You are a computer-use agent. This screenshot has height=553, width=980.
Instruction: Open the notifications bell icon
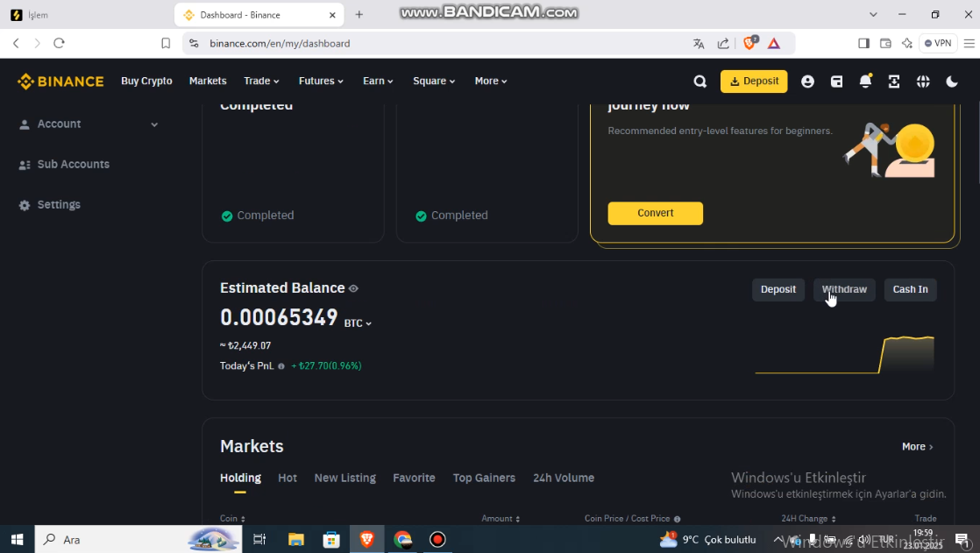coord(865,82)
